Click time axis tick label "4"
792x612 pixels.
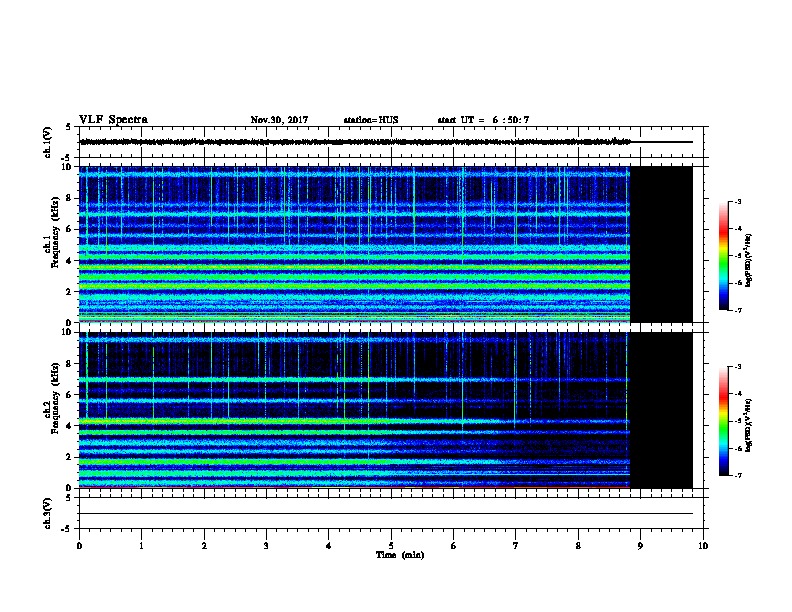point(329,546)
